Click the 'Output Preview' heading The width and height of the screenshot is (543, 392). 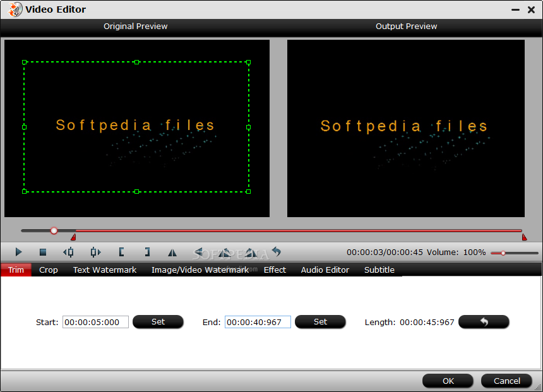[406, 27]
